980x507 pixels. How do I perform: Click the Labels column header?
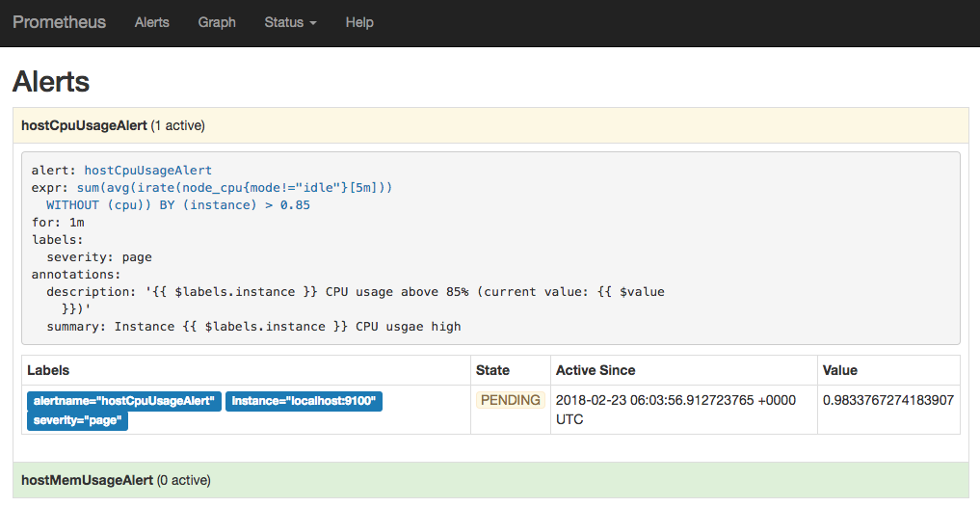click(48, 370)
